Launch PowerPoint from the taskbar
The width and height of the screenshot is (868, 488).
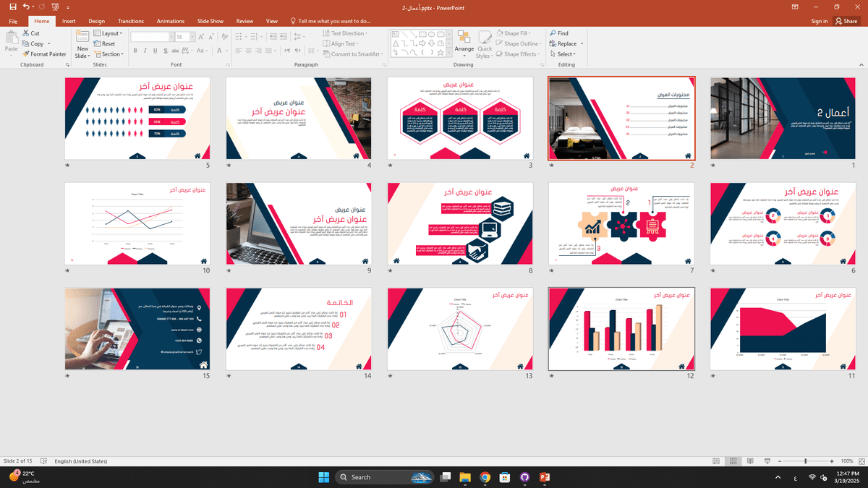click(545, 477)
